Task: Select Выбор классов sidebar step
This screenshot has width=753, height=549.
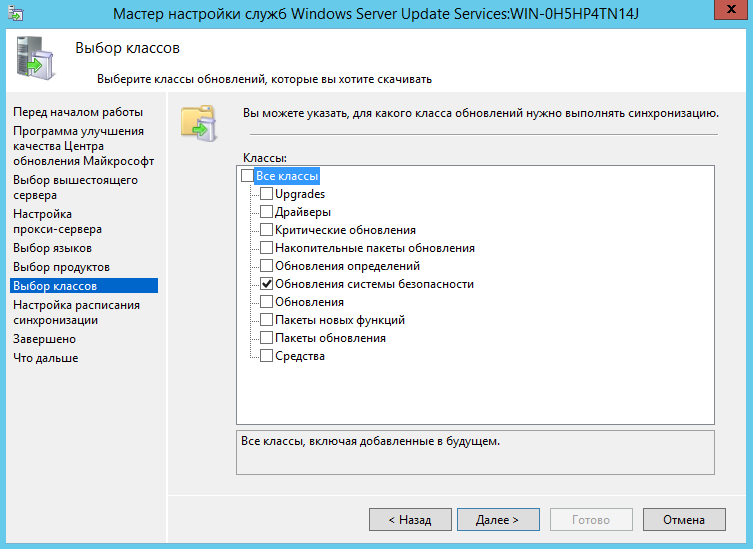Action: point(84,286)
